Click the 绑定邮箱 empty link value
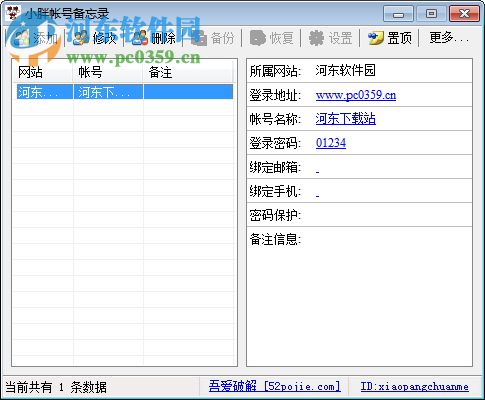The height and width of the screenshot is (400, 485). (x=317, y=171)
